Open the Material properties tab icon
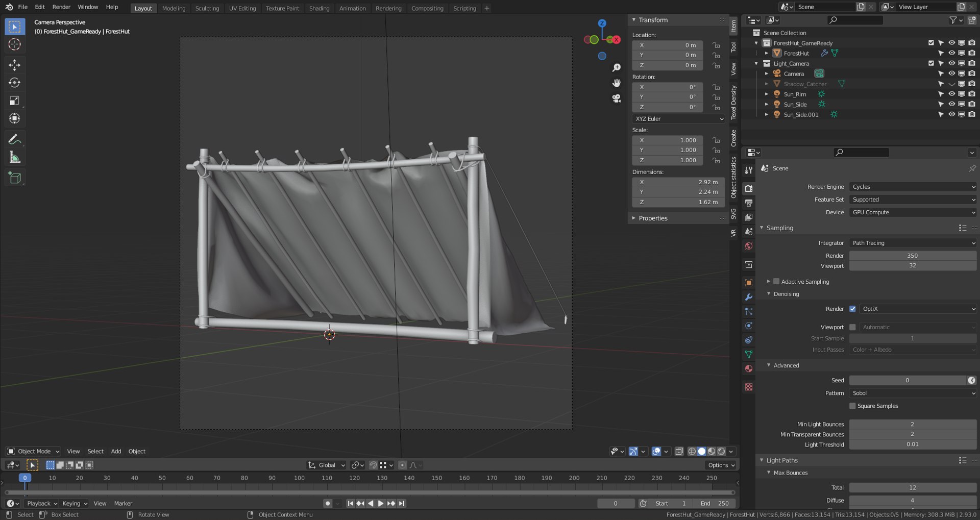The height and width of the screenshot is (520, 980). pyautogui.click(x=749, y=368)
